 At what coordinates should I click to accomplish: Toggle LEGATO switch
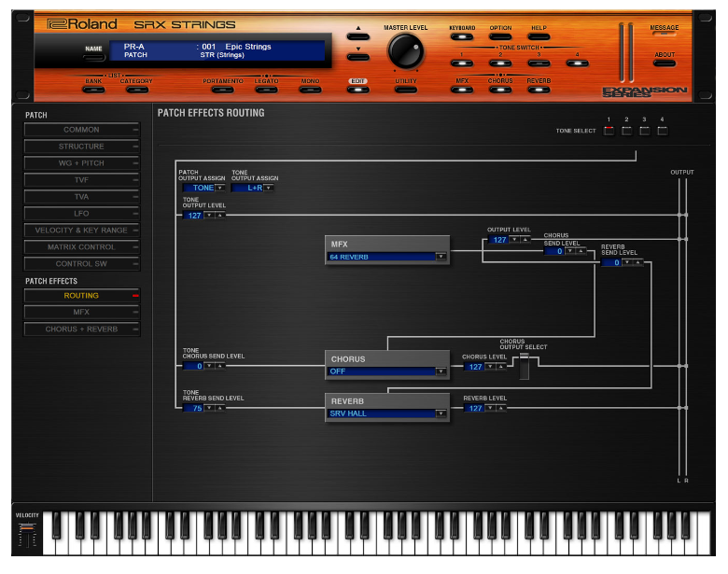coord(267,90)
